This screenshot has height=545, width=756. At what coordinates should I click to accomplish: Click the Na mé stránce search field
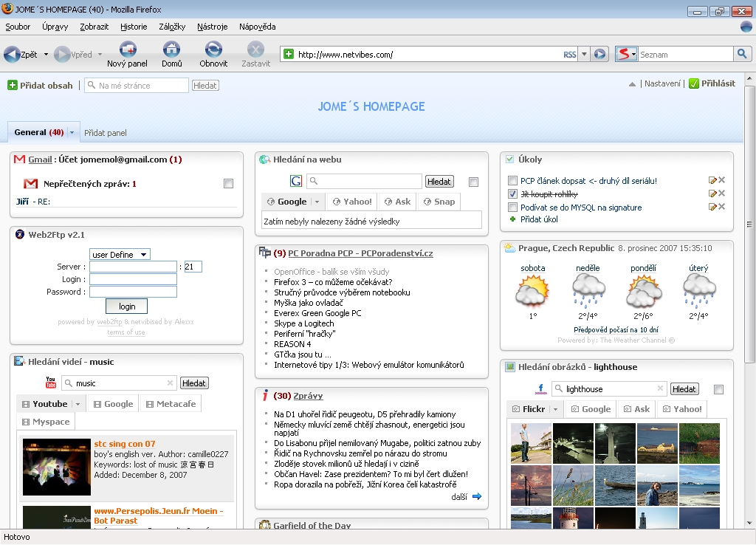pyautogui.click(x=137, y=86)
